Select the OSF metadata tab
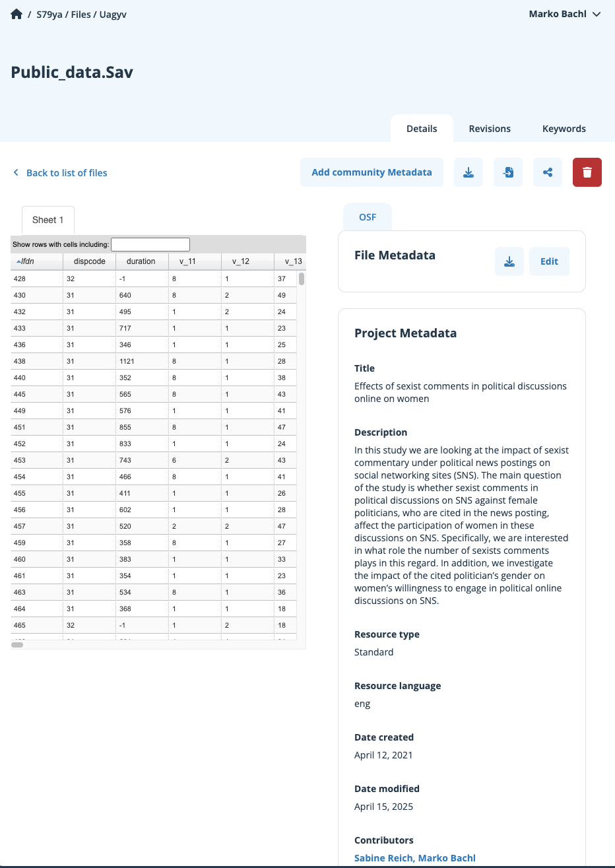 click(x=368, y=217)
